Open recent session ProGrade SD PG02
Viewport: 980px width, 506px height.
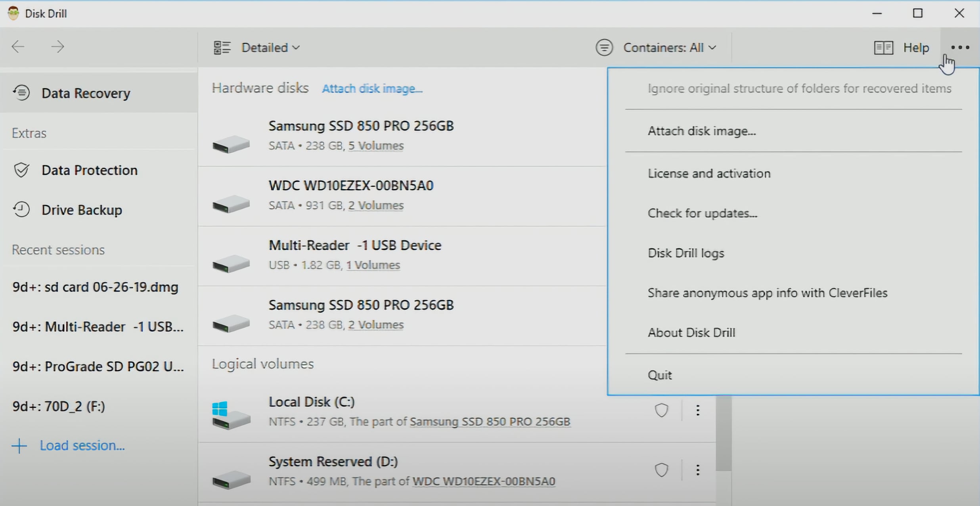(98, 366)
